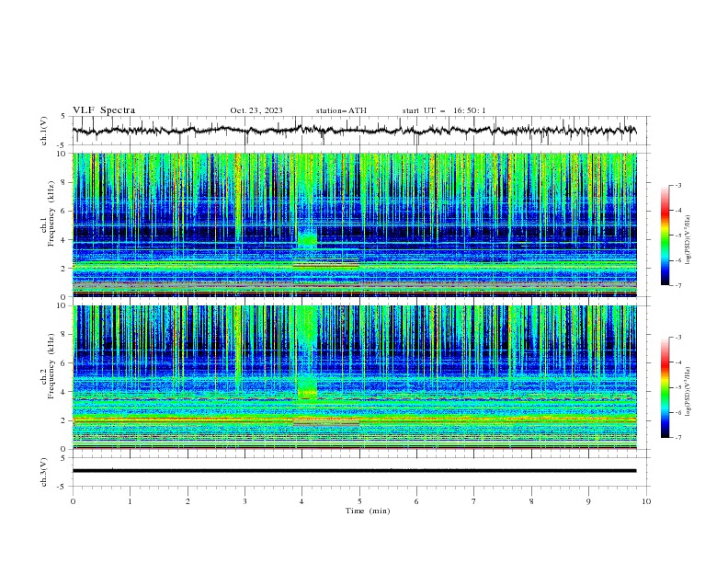Click the lower color bar's log(PSD) label
This screenshot has height=563, width=728.
coord(688,392)
